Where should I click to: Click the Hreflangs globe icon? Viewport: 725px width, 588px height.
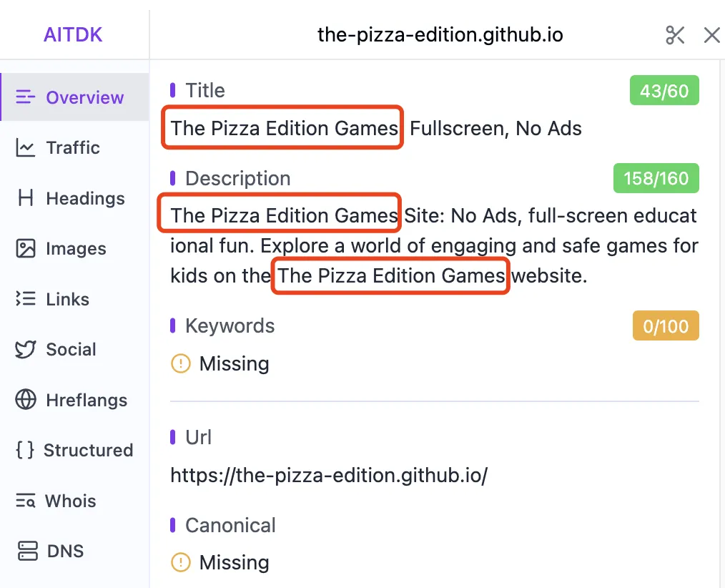[x=26, y=400]
